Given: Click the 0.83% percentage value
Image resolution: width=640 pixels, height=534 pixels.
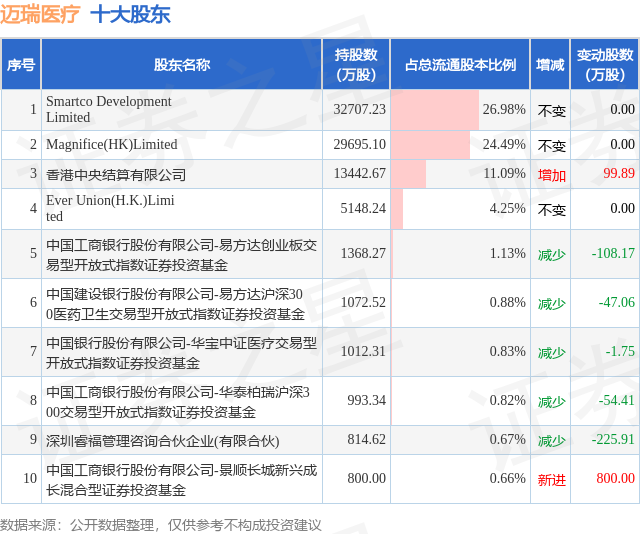Looking at the screenshot, I should coord(507,351).
